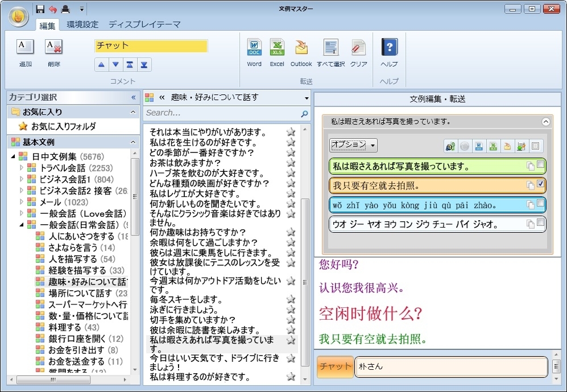The width and height of the screenshot is (567, 392).
Task: Uncheck the box on the orange Chinese sentence row
Action: [x=541, y=184]
